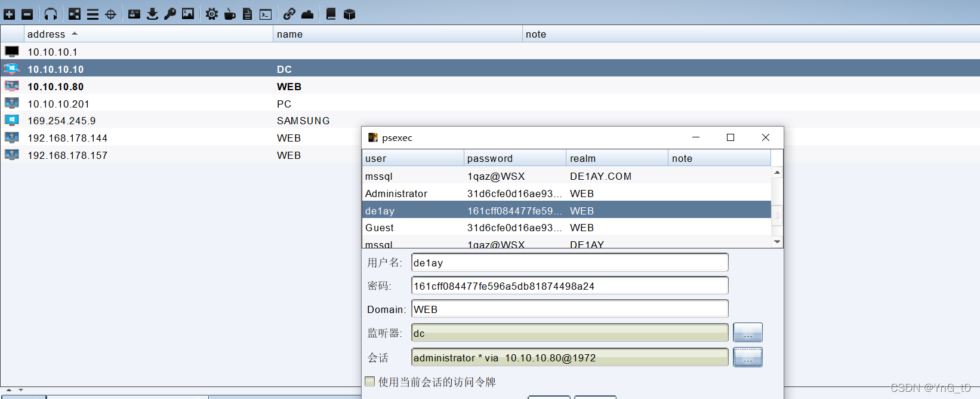This screenshot has height=399, width=980.
Task: Click the 用户名 field containing de1ay
Action: (570, 262)
